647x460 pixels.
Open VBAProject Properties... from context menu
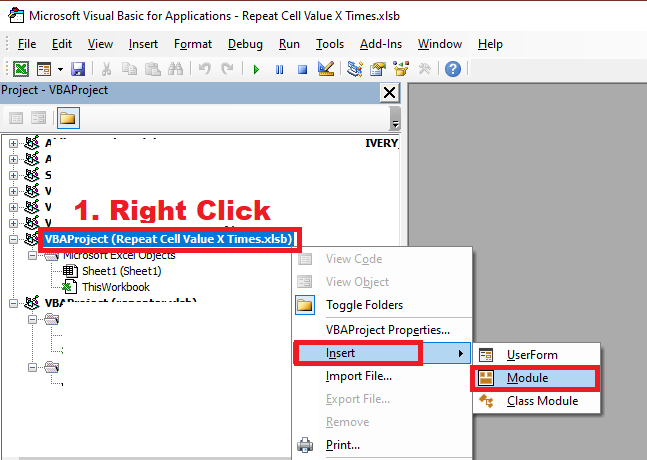(x=383, y=330)
